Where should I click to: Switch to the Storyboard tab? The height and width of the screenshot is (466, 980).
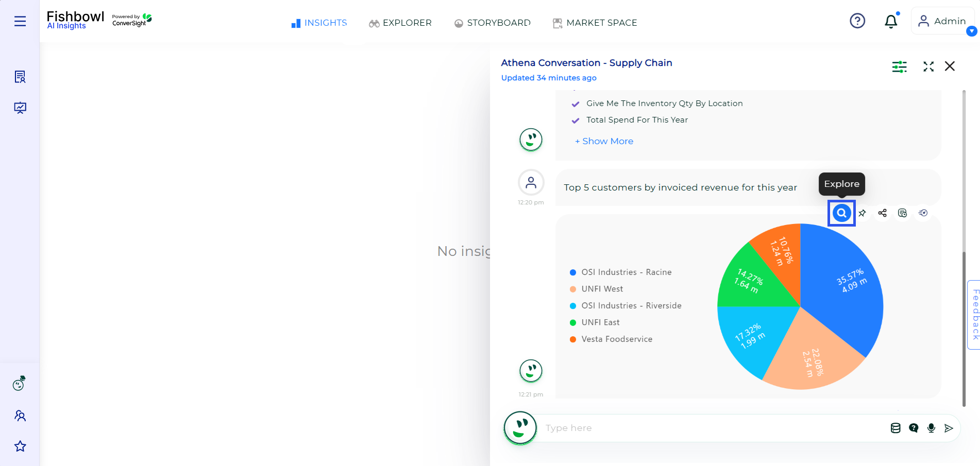point(493,23)
